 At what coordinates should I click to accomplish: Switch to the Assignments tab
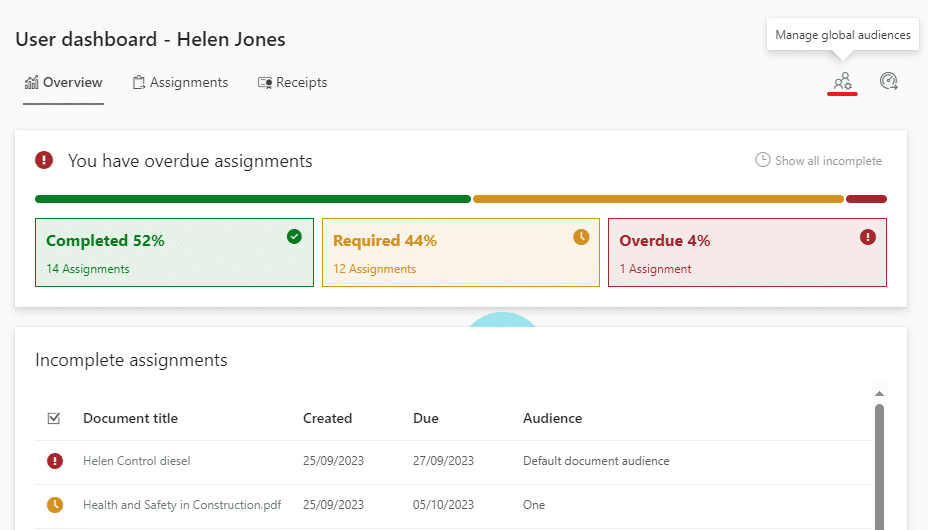point(181,82)
